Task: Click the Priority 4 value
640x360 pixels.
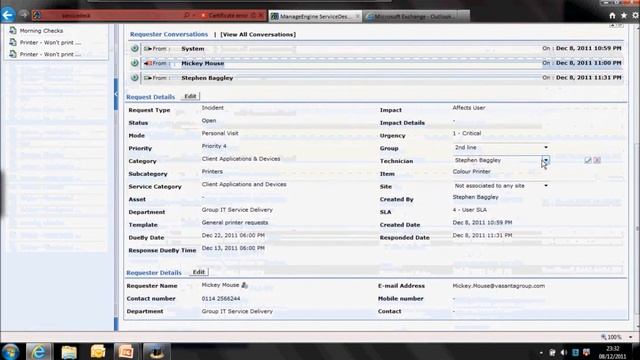Action: [214, 146]
